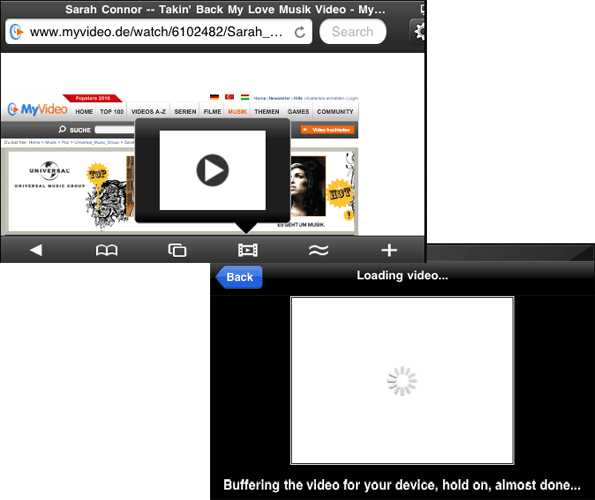Screen dimensions: 595x500
Task: Open the bookmarks book icon
Action: tap(107, 250)
